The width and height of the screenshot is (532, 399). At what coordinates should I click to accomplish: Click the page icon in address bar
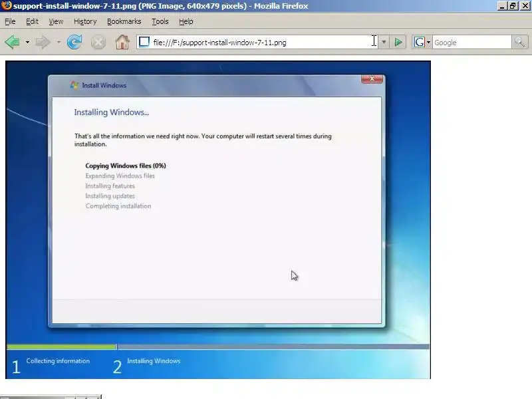144,42
